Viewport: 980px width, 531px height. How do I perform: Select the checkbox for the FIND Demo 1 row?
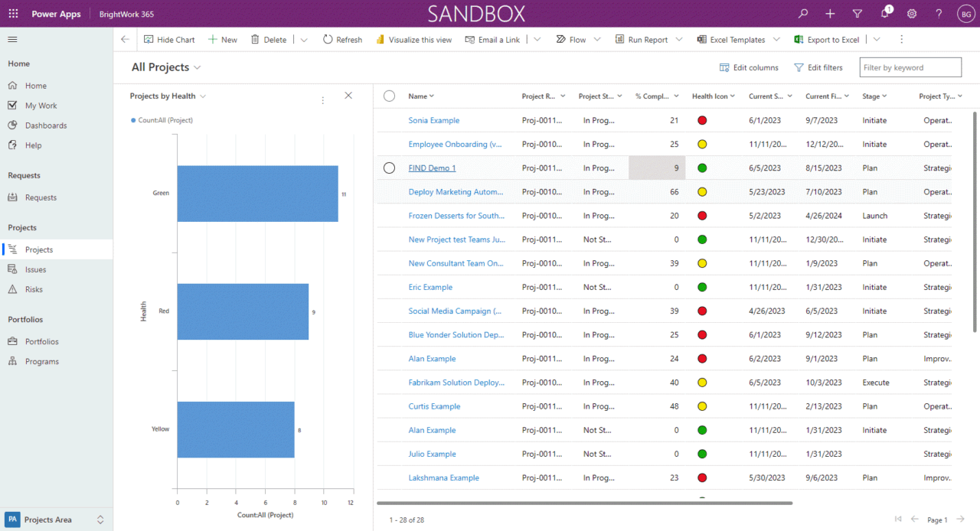389,168
